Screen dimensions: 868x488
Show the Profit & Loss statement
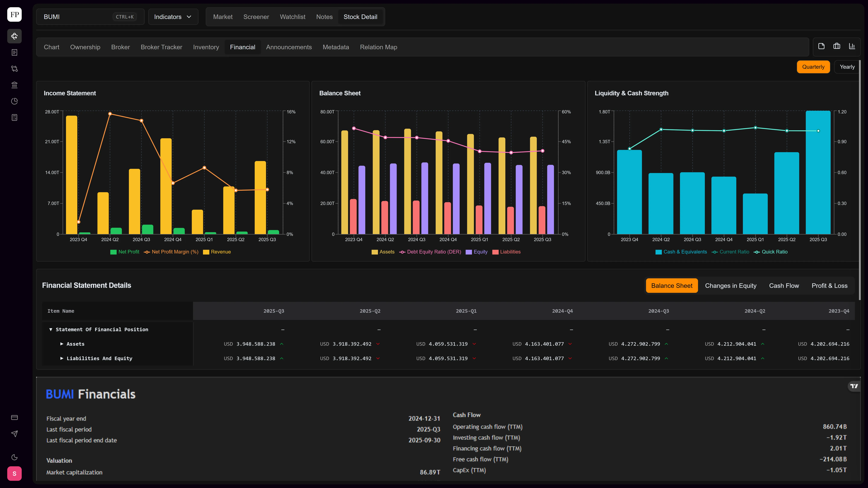(829, 286)
